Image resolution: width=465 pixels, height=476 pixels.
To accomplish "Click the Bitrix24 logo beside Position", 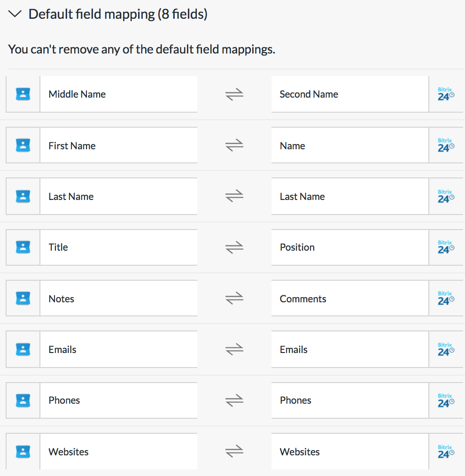I will click(x=446, y=247).
